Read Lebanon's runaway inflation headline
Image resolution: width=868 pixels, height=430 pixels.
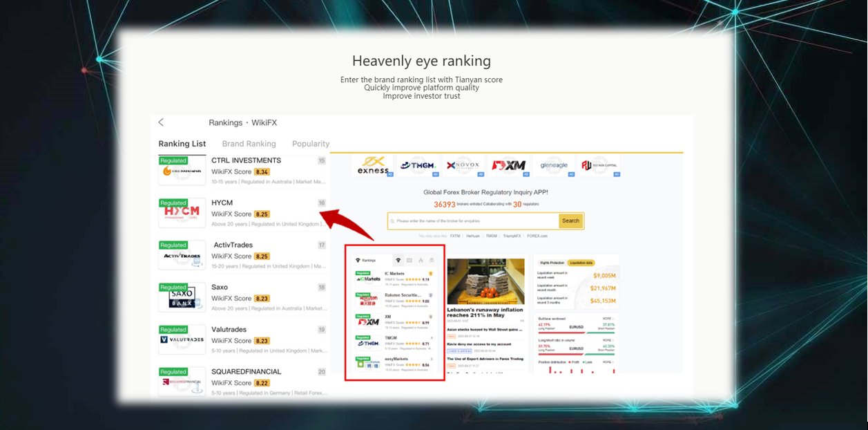[485, 312]
